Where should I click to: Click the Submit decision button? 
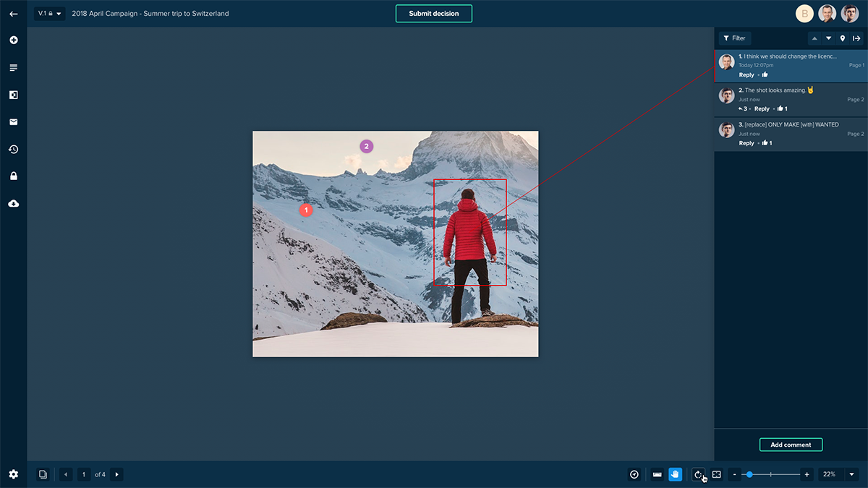click(433, 14)
